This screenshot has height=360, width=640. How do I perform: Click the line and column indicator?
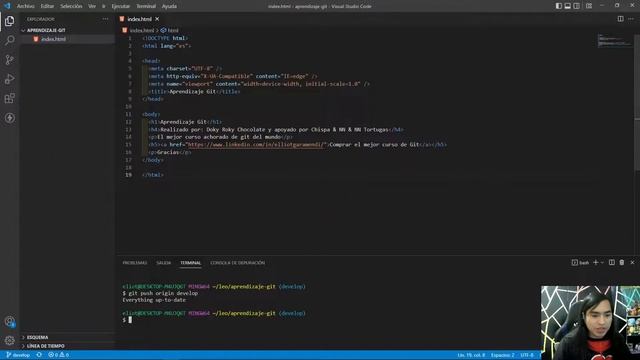tap(471, 355)
